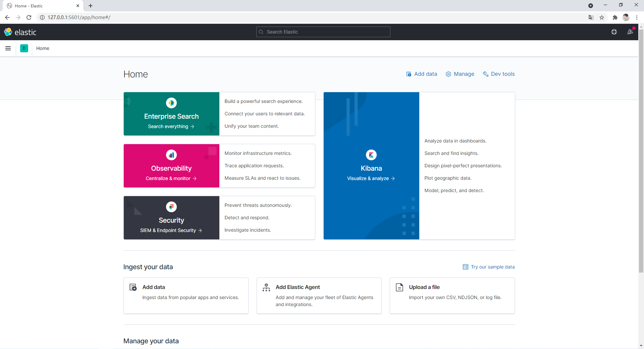644x349 pixels.
Task: Click 'Plot geographic data.' text
Action: 448,178
